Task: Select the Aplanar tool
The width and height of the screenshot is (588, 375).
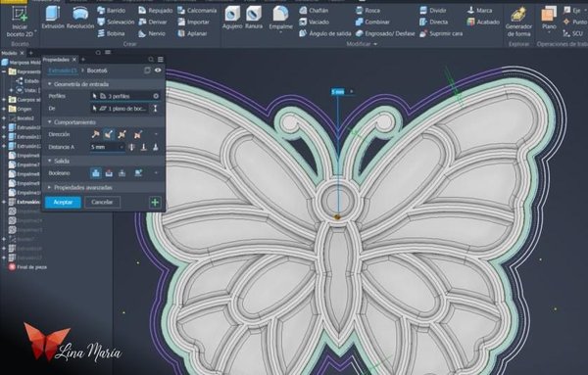Action: point(192,33)
